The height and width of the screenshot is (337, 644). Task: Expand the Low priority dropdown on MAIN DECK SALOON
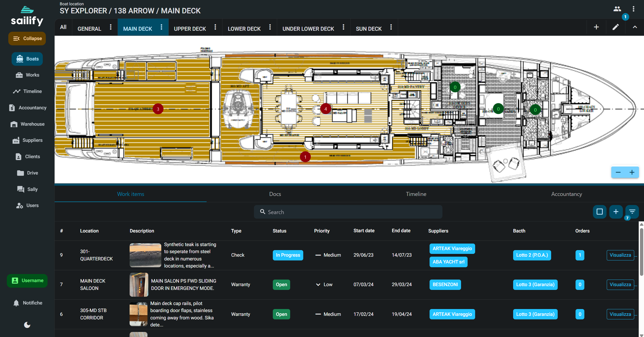(318, 284)
